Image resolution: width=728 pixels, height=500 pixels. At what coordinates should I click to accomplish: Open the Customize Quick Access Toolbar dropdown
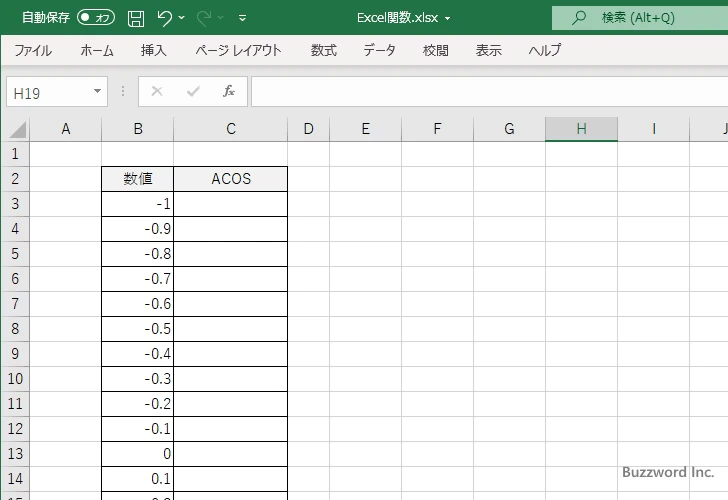pos(243,18)
